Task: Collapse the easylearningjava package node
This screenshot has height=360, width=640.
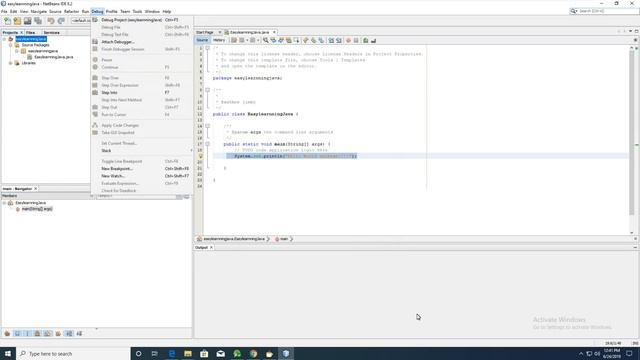Action: coord(17,51)
